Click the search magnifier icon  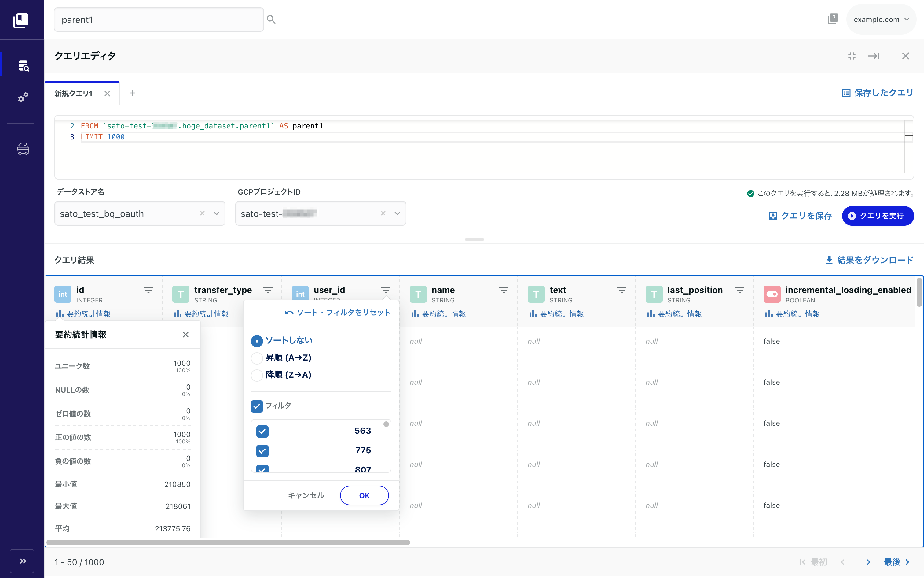tap(271, 20)
